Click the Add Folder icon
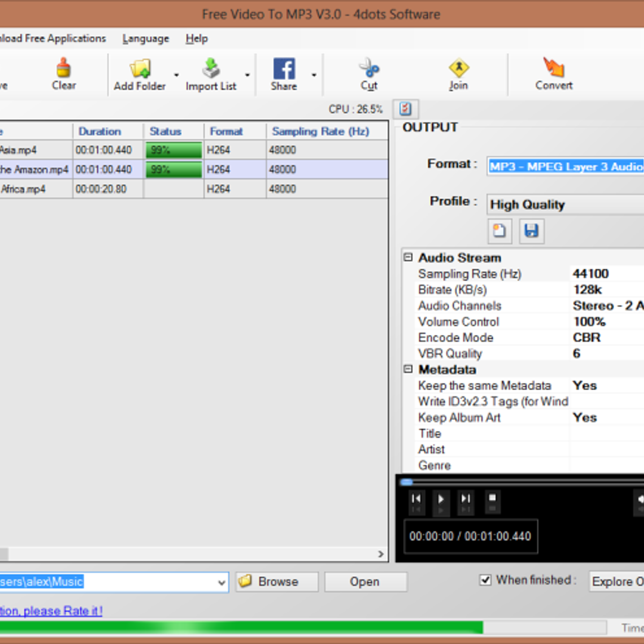This screenshot has width=644, height=644. pyautogui.click(x=140, y=69)
